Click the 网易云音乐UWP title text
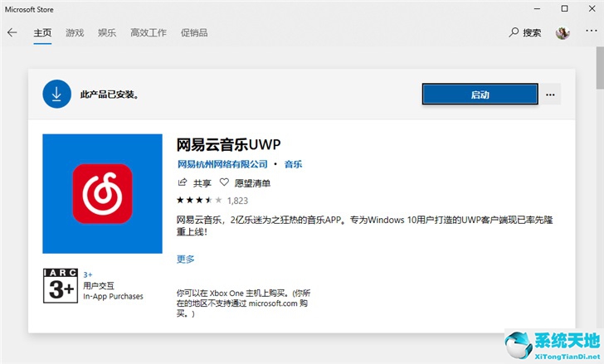The height and width of the screenshot is (364, 604). (229, 144)
